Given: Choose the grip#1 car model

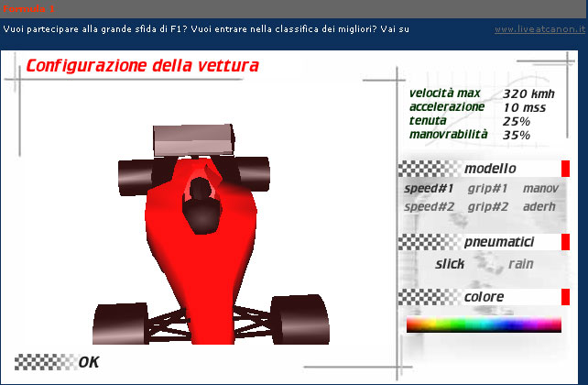Looking at the screenshot, I should pyautogui.click(x=487, y=189).
